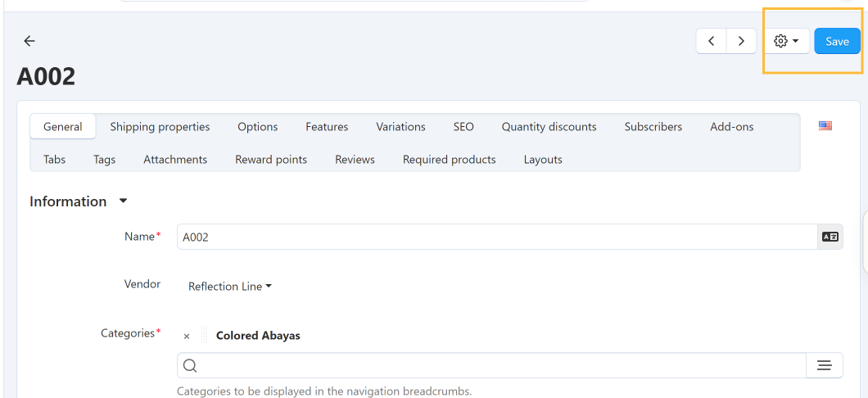The height and width of the screenshot is (398, 868).
Task: Click the Save button
Action: (x=837, y=41)
